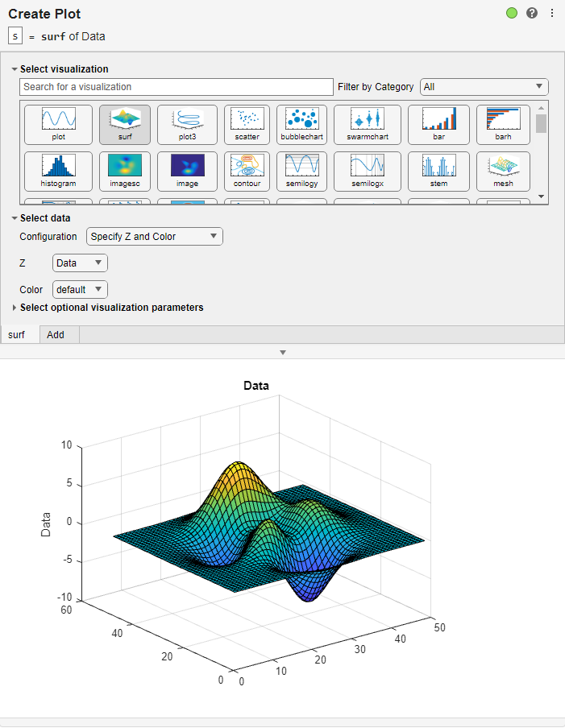
Task: Click the vertical axis label Data
Action: point(45,524)
